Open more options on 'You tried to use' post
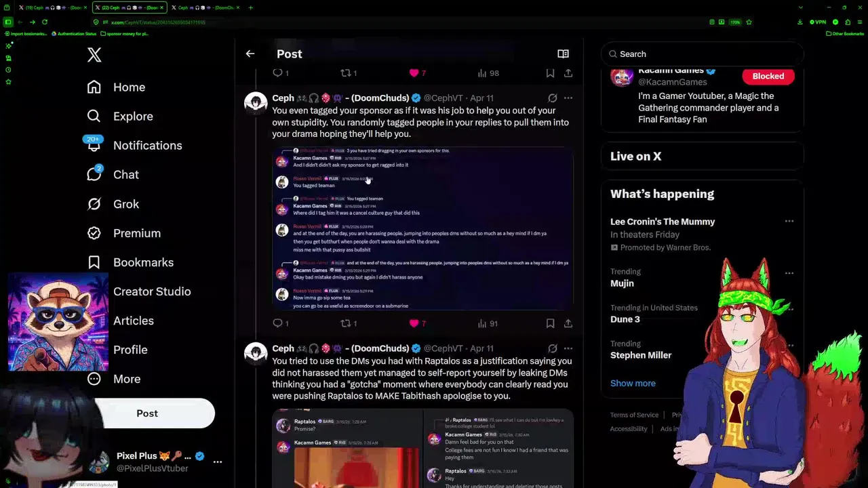The image size is (868, 488). [x=568, y=348]
